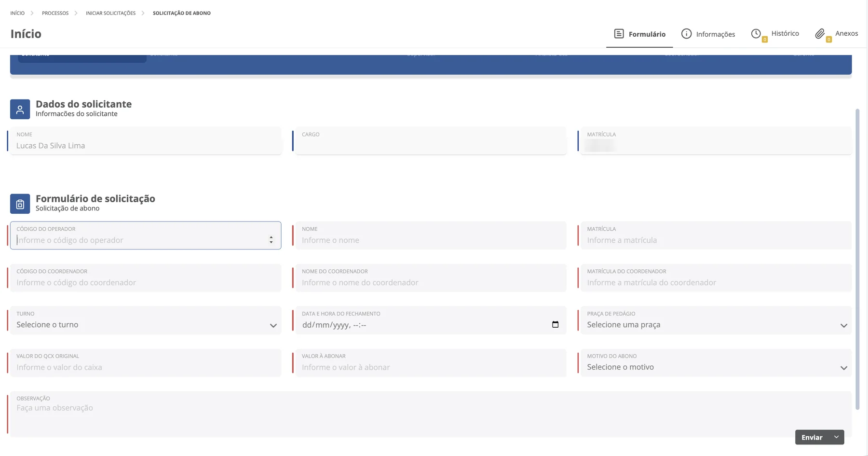The width and height of the screenshot is (868, 456).
Task: Open the calendar picker icon in Data e Hora
Action: click(555, 325)
